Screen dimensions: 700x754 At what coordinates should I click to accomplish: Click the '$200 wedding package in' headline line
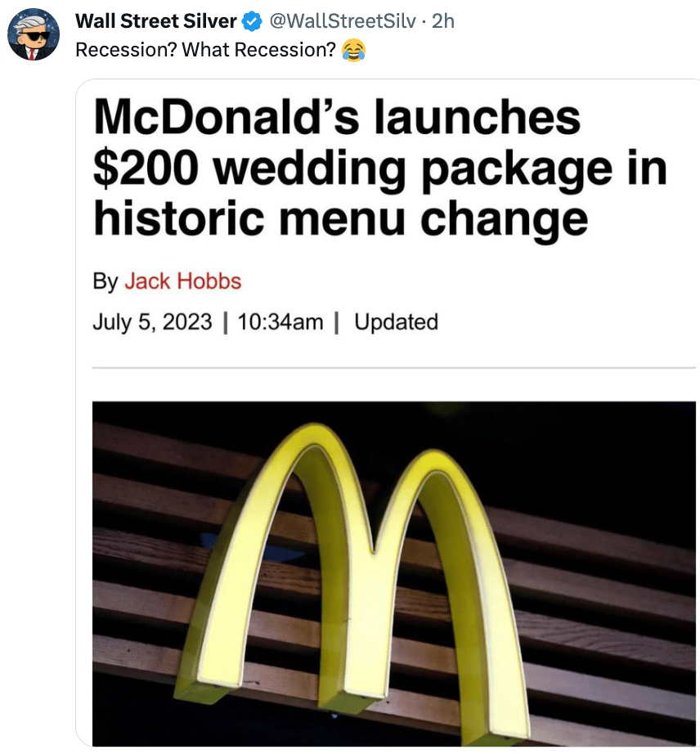tap(380, 170)
